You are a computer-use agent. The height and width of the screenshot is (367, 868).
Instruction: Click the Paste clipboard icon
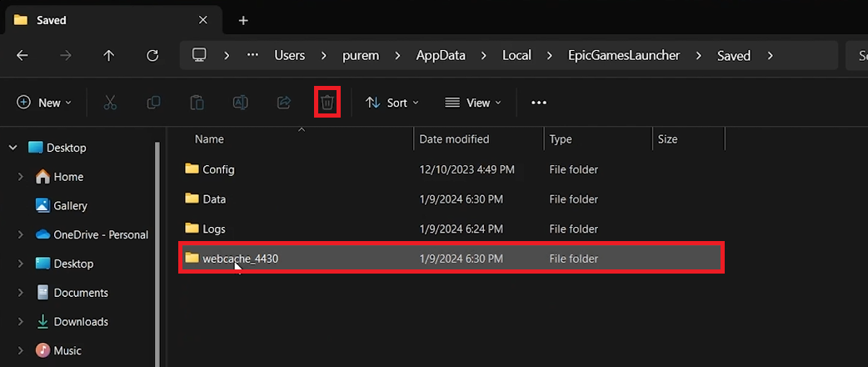tap(197, 103)
